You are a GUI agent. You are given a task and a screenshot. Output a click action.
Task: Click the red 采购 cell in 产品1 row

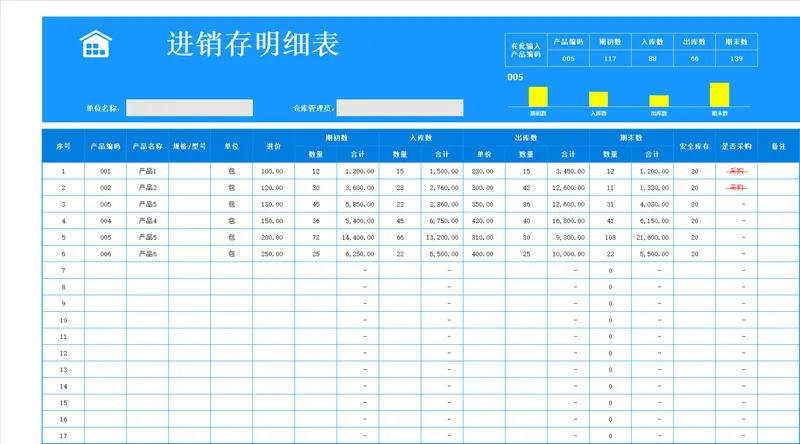tap(736, 171)
